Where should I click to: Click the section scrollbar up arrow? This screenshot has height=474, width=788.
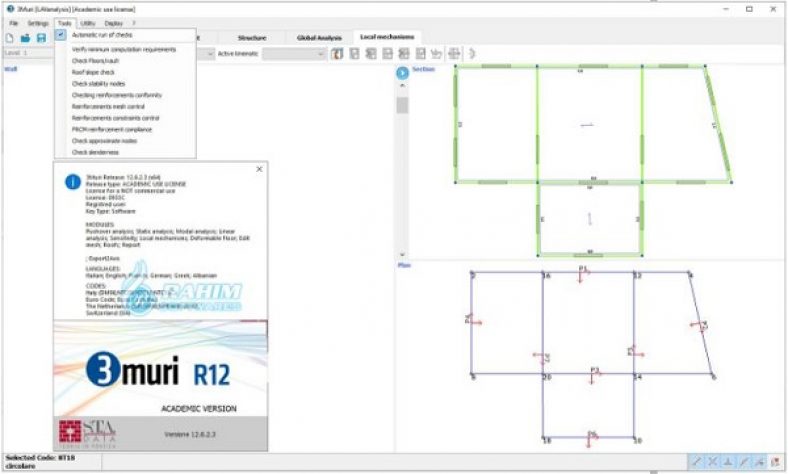tap(402, 86)
